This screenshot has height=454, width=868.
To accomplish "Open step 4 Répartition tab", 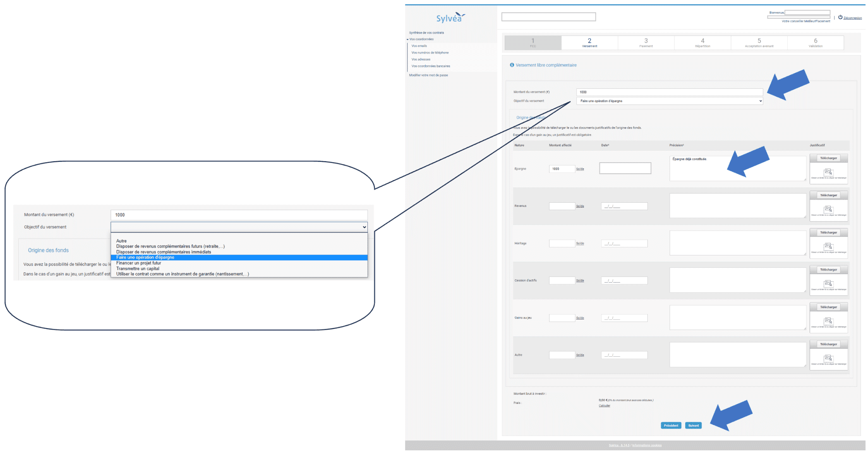I will (703, 43).
